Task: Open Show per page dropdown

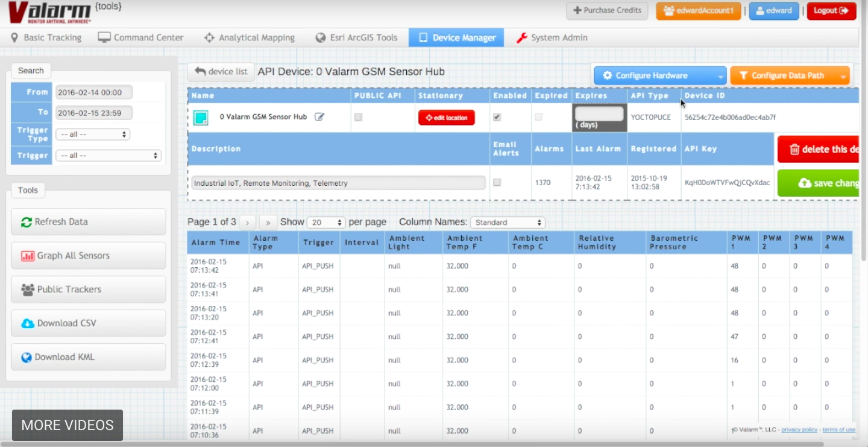Action: (326, 223)
